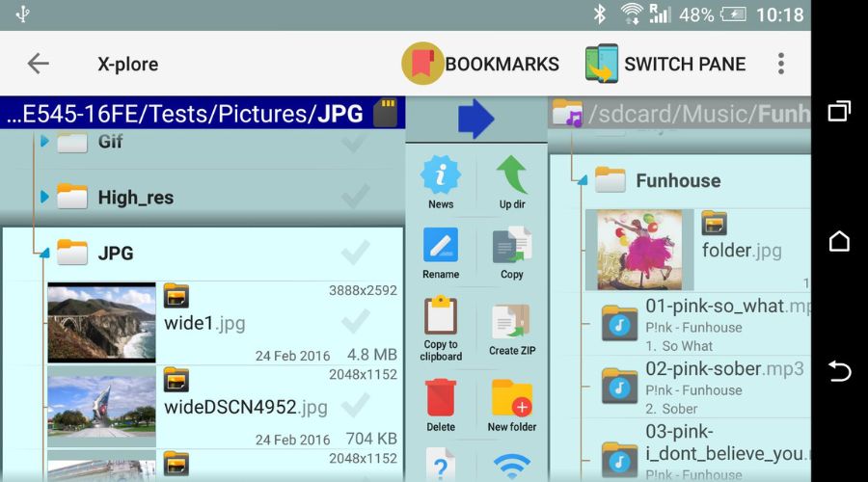This screenshot has height=482, width=868.
Task: Tap the audio icon for 01-pink-so_what
Action: coord(619,324)
